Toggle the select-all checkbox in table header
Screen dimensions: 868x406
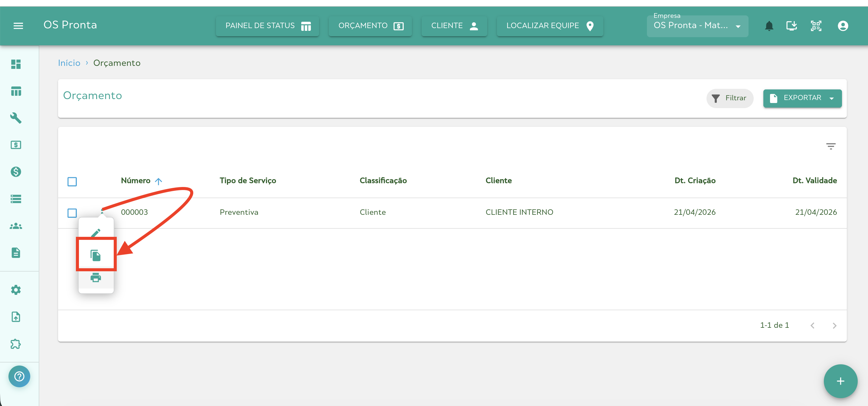pyautogui.click(x=72, y=182)
